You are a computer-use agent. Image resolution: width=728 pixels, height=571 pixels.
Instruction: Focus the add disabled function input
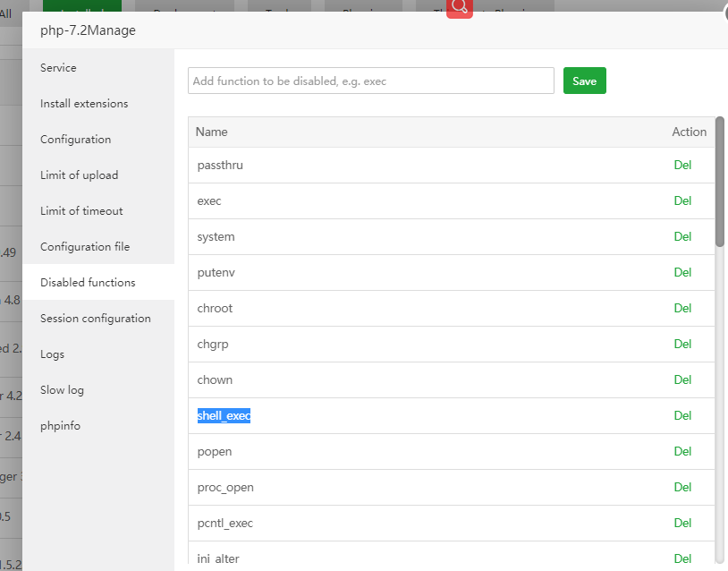371,81
